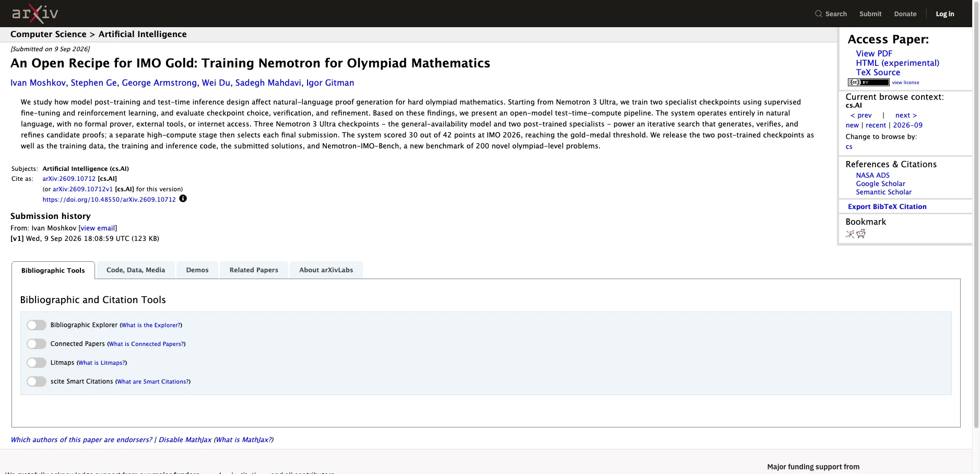Open Search via the magnifier icon
Screen dimensions: 980x474
click(x=819, y=14)
